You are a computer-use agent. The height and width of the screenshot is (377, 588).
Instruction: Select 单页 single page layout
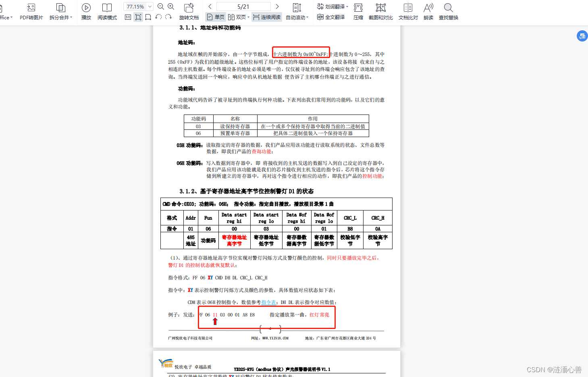tap(216, 17)
